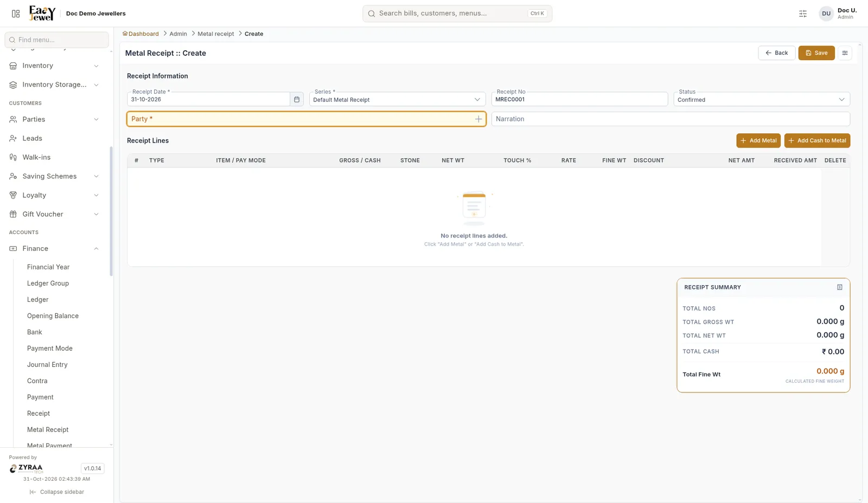Click the Add Cash to Metal button
The height and width of the screenshot is (503, 868).
pyautogui.click(x=817, y=140)
